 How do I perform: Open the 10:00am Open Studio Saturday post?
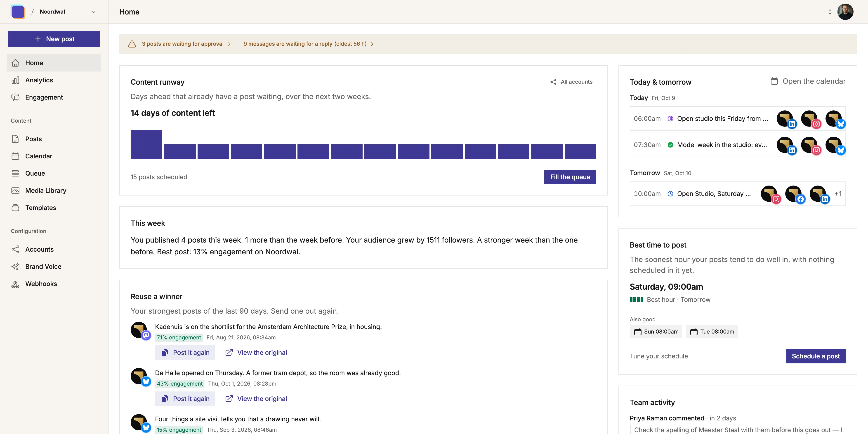click(737, 194)
